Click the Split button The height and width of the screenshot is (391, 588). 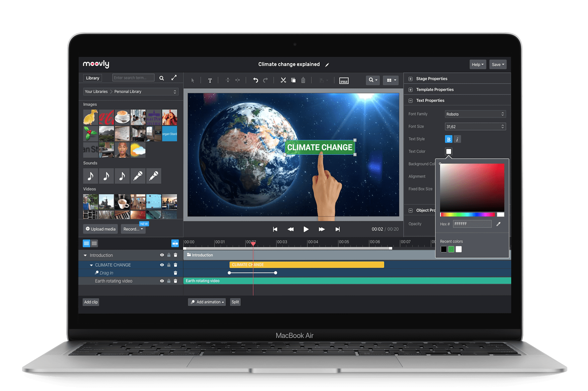235,302
